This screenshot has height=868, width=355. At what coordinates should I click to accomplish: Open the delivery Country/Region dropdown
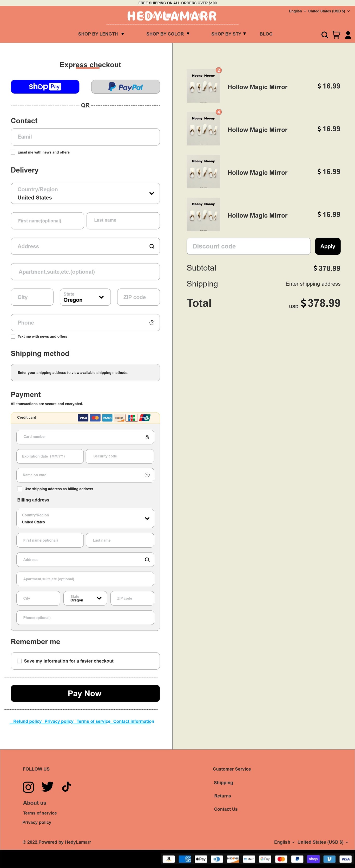point(85,193)
